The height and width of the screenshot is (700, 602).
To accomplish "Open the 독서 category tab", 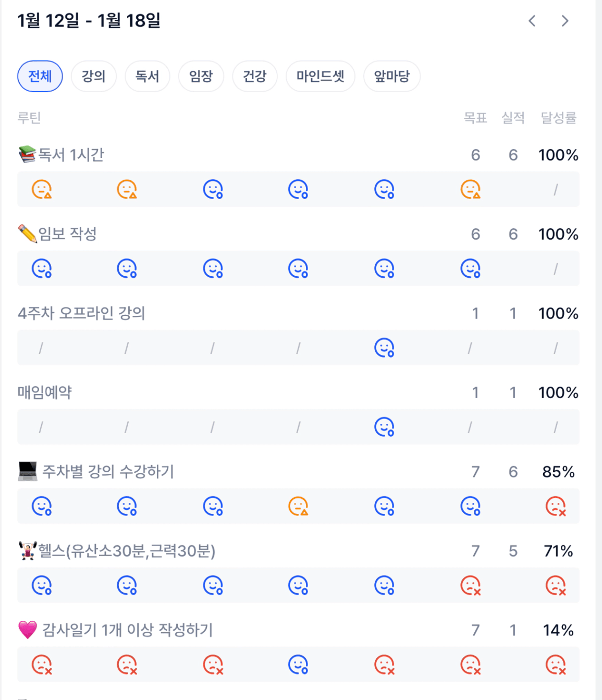I will click(x=148, y=77).
